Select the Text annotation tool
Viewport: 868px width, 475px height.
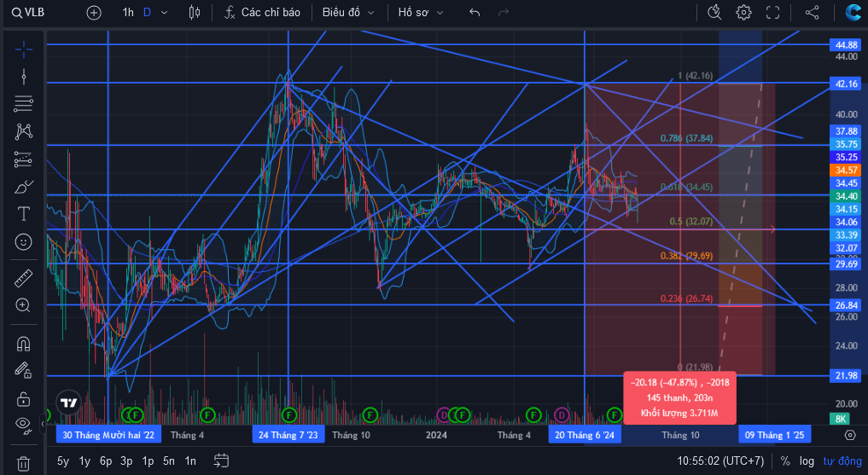[x=23, y=214]
